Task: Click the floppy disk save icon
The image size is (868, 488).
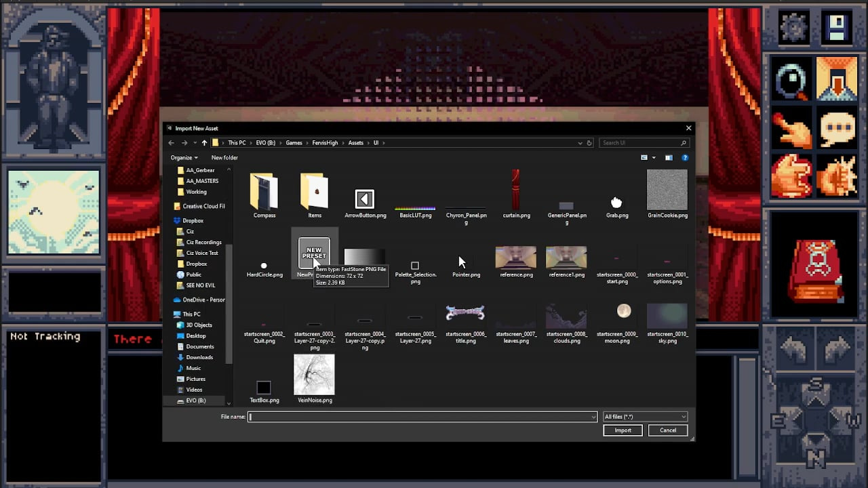Action: (837, 28)
